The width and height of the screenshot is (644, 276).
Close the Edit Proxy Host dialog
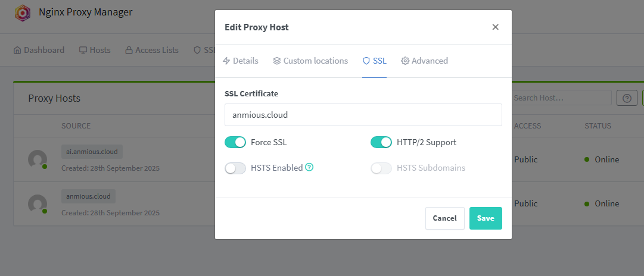[x=495, y=27]
